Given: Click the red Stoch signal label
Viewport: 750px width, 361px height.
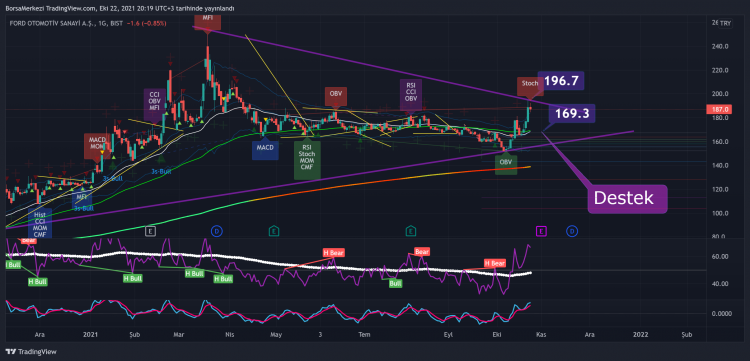Looking at the screenshot, I should pos(530,86).
